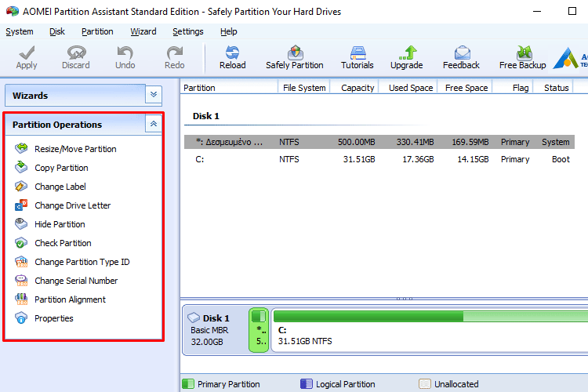Click the Logical Partition legend swatch
Image resolution: width=588 pixels, height=392 pixels.
306,383
